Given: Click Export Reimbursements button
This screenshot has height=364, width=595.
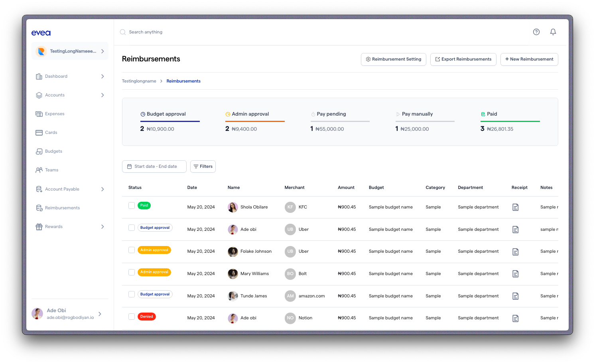Looking at the screenshot, I should 463,59.
